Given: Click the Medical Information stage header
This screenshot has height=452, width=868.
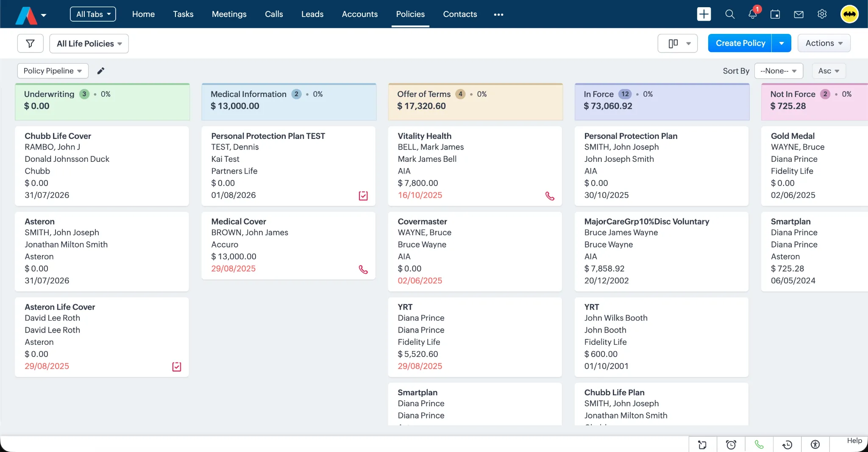Looking at the screenshot, I should coord(289,102).
